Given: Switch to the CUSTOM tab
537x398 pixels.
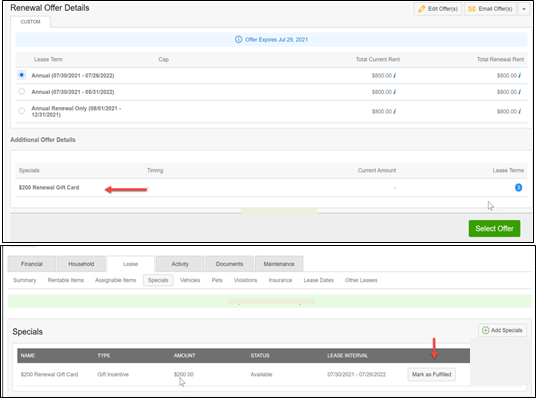Looking at the screenshot, I should pyautogui.click(x=30, y=22).
